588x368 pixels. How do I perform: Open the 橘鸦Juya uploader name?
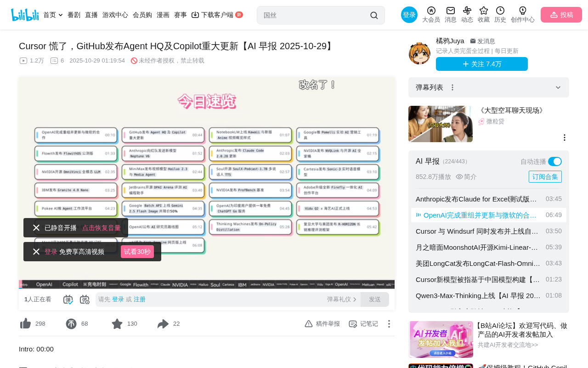click(x=450, y=41)
